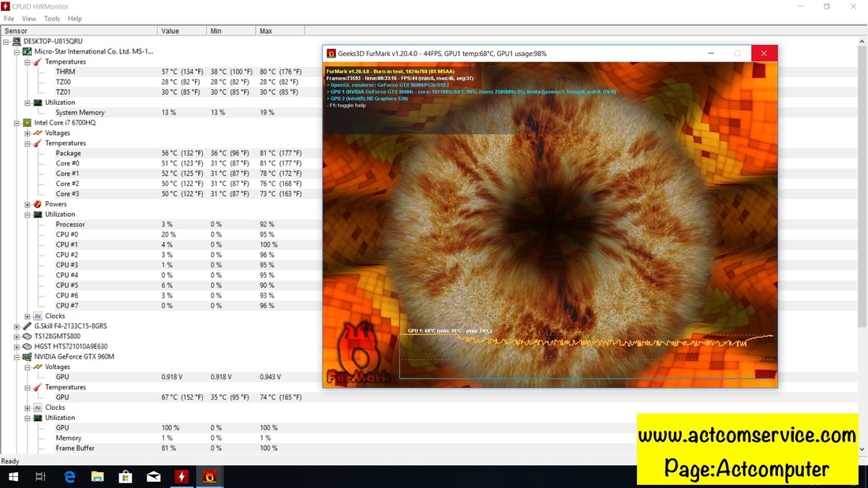868x488 pixels.
Task: Open Task View in the taskbar
Action: [x=40, y=476]
